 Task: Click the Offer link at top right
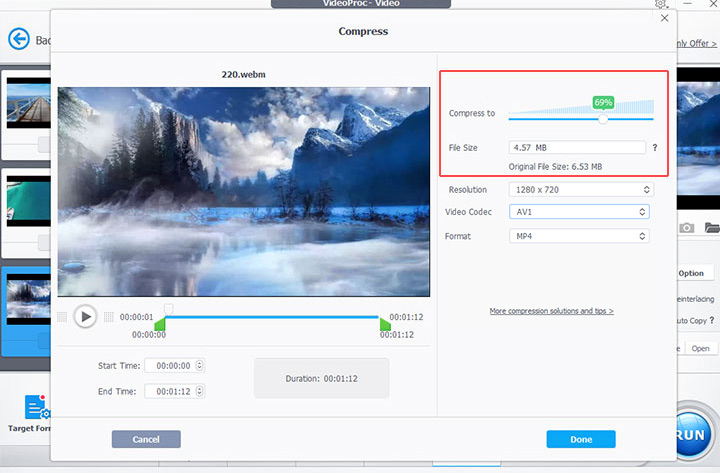point(696,44)
